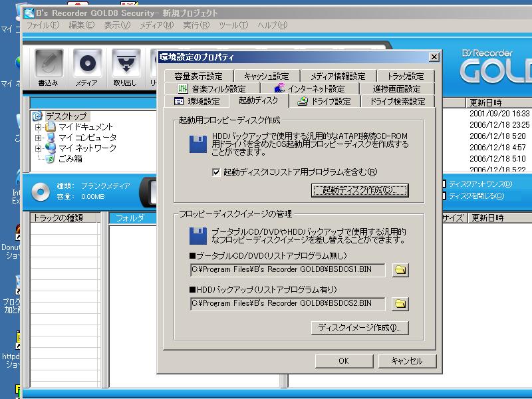
Task: Click キャンセル button
Action: (407, 361)
